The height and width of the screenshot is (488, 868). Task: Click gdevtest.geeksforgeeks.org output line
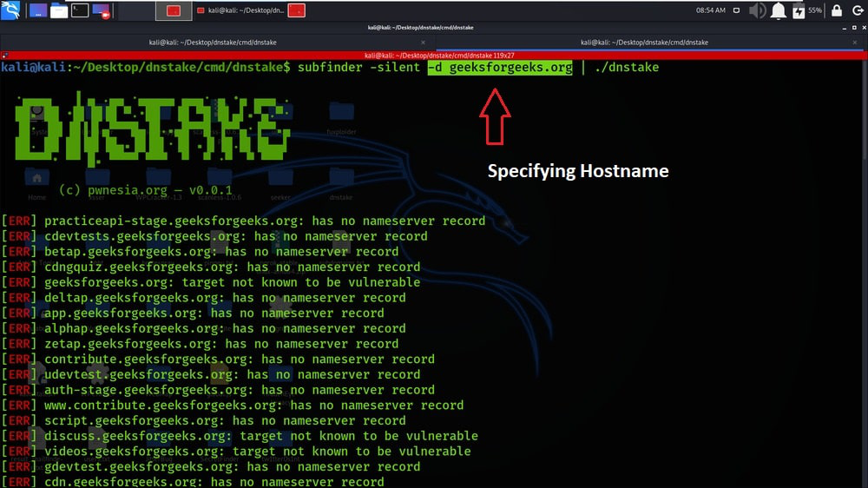pyautogui.click(x=211, y=467)
